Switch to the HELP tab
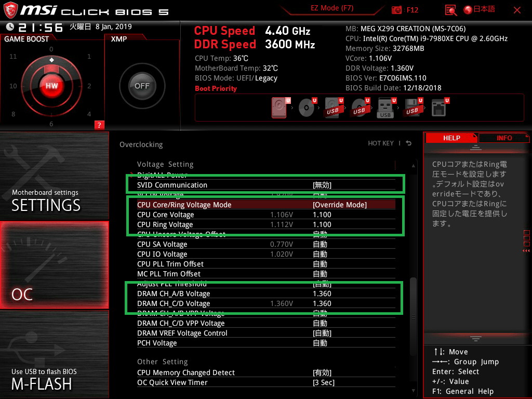532x399 pixels. pyautogui.click(x=451, y=138)
